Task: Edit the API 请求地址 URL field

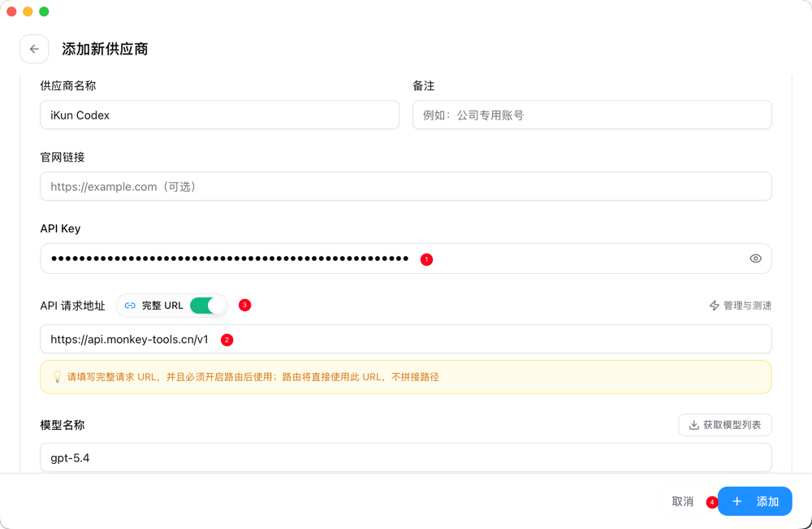Action: point(406,340)
